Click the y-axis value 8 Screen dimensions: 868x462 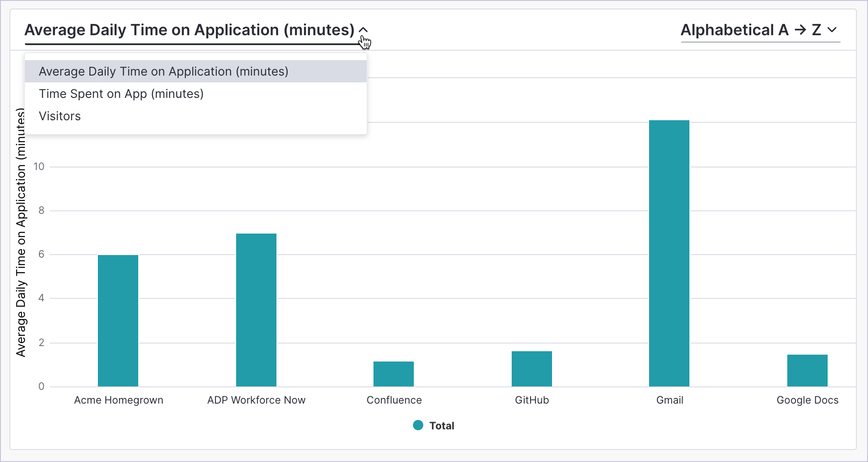(x=41, y=210)
